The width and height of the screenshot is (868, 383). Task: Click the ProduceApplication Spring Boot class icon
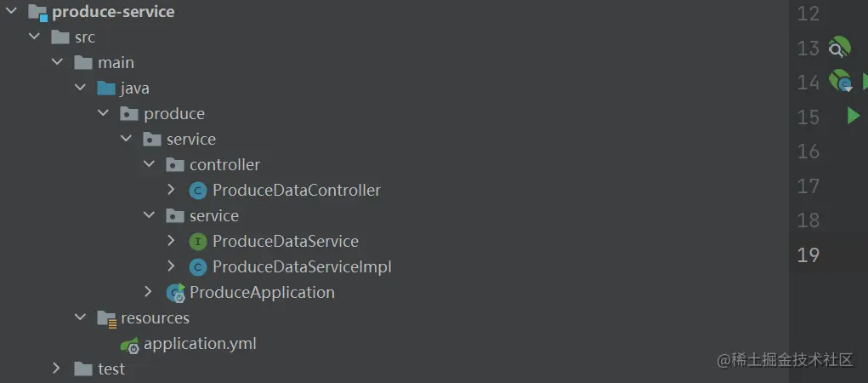[x=176, y=293]
